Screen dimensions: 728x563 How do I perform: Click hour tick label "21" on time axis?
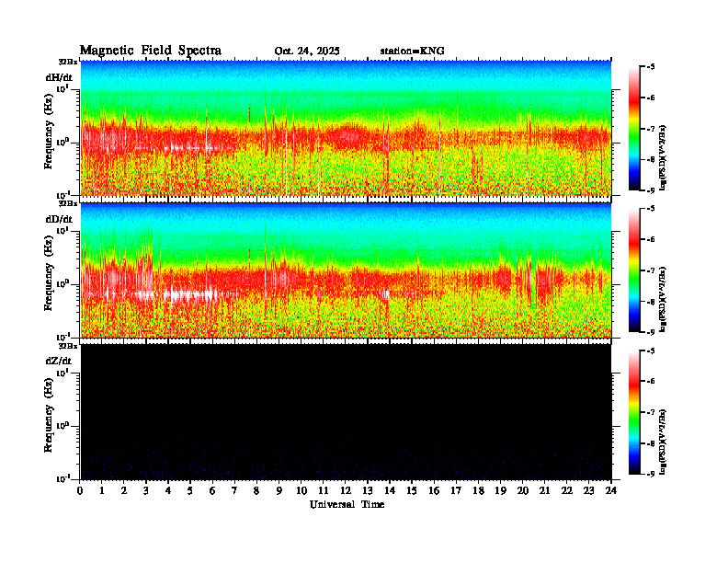544,490
